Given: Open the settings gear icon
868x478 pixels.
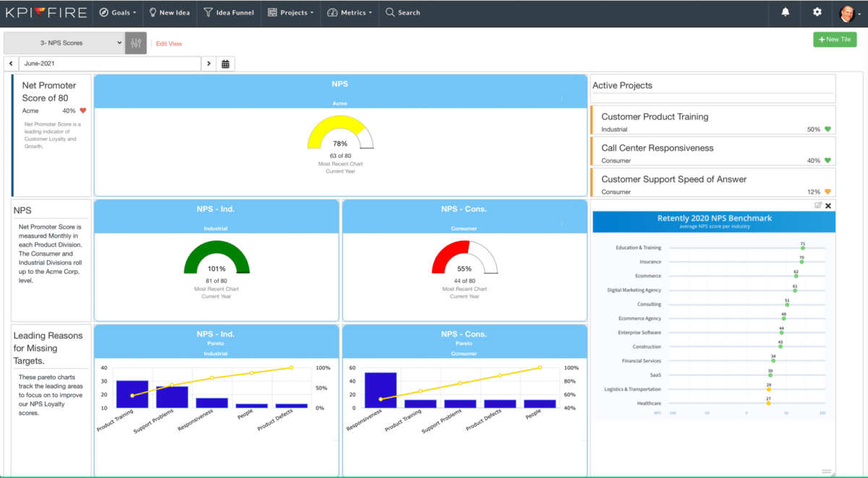Looking at the screenshot, I should (817, 12).
